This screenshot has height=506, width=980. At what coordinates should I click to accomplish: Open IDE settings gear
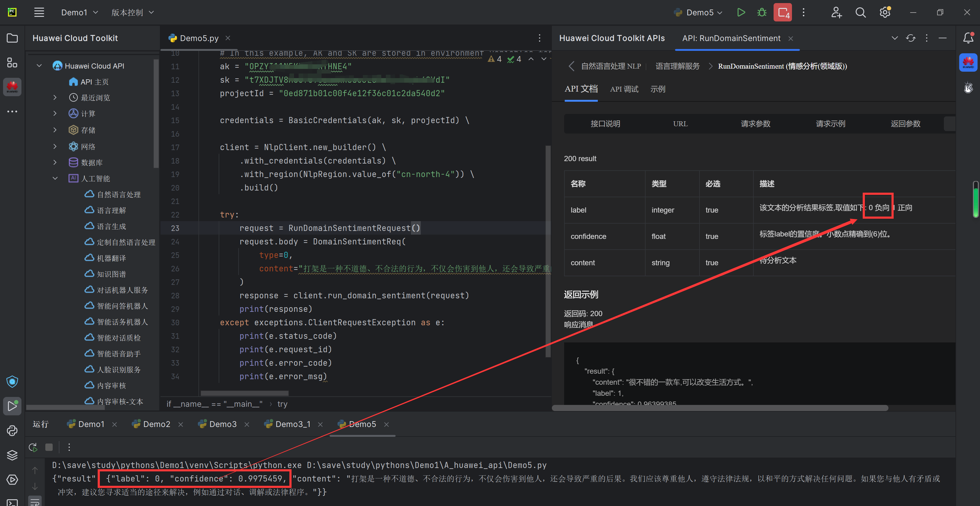coord(885,12)
